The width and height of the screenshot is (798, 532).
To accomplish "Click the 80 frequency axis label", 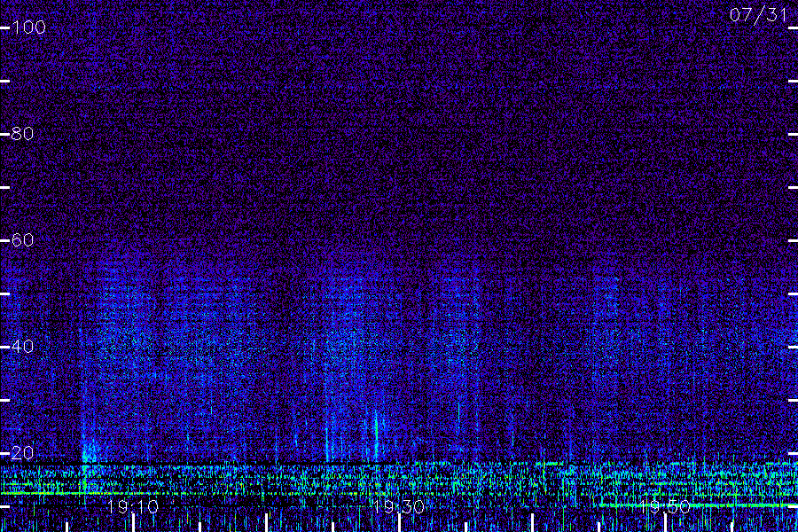I will pos(23,134).
